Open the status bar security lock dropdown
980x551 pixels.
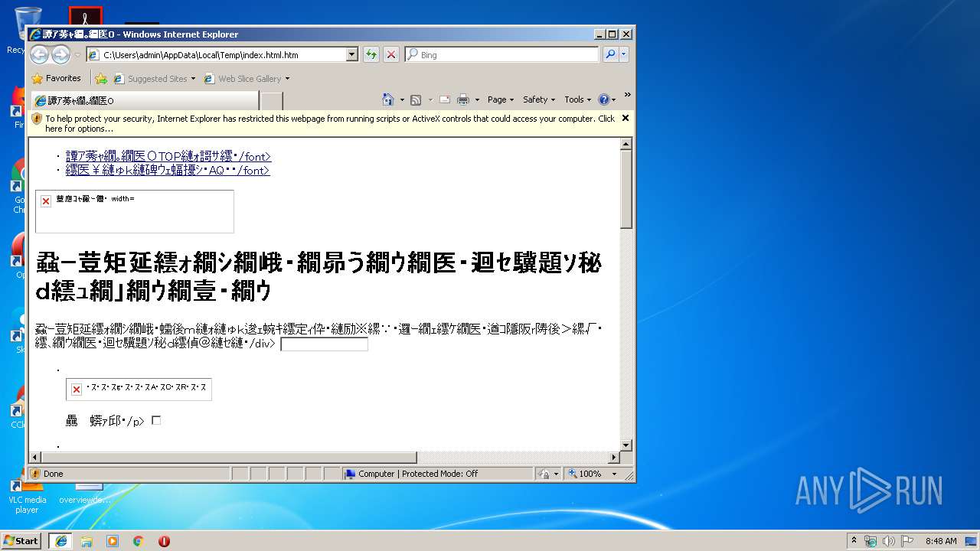pos(548,474)
